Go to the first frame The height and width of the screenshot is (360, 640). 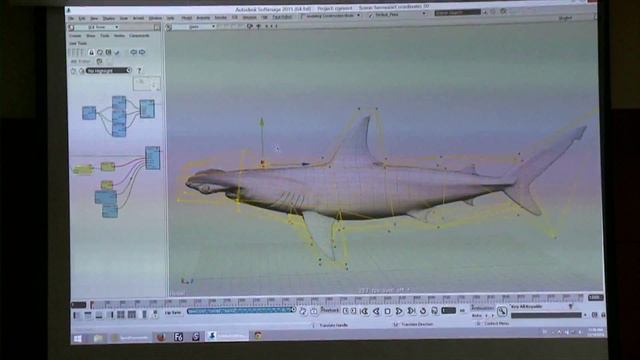pyautogui.click(x=364, y=311)
